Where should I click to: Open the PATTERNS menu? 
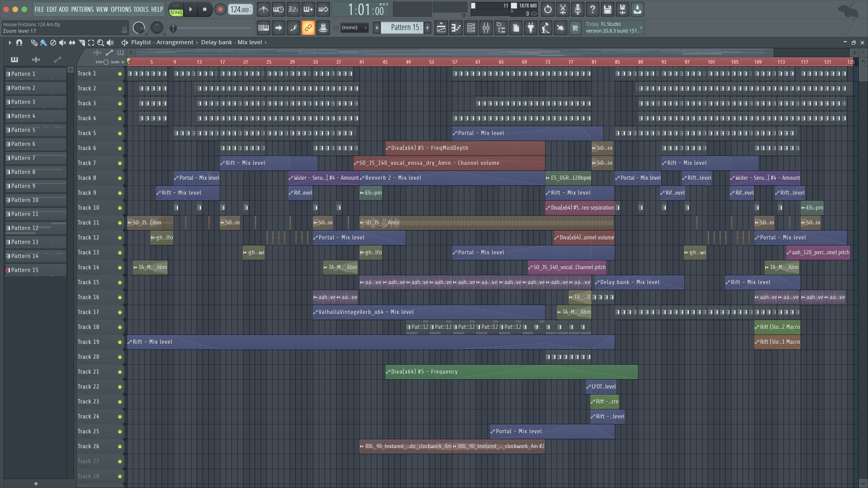tap(82, 9)
